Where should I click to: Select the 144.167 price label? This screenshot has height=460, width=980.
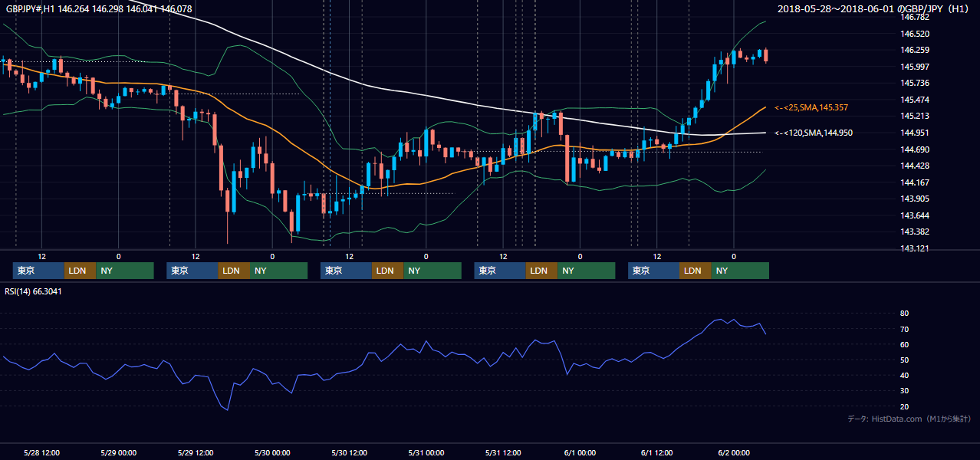915,182
